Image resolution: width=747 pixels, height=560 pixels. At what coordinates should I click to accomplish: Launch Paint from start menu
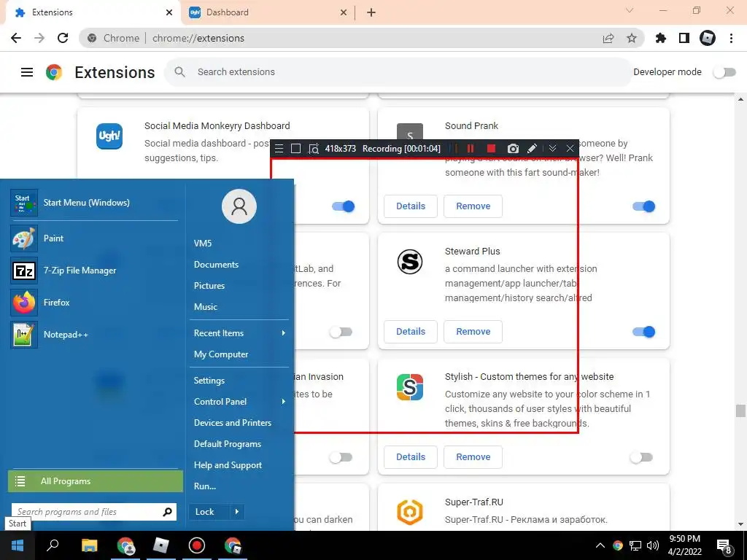tap(94, 238)
